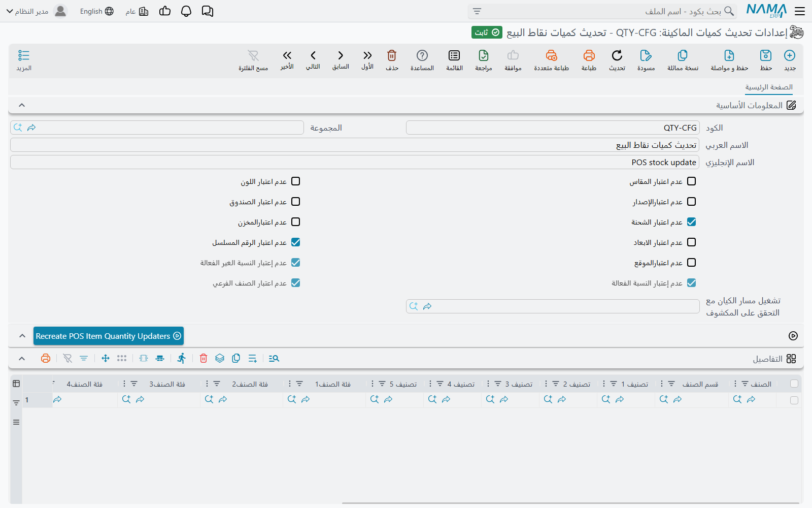Open the chat messages icon in header
The image size is (812, 508).
pos(208,11)
